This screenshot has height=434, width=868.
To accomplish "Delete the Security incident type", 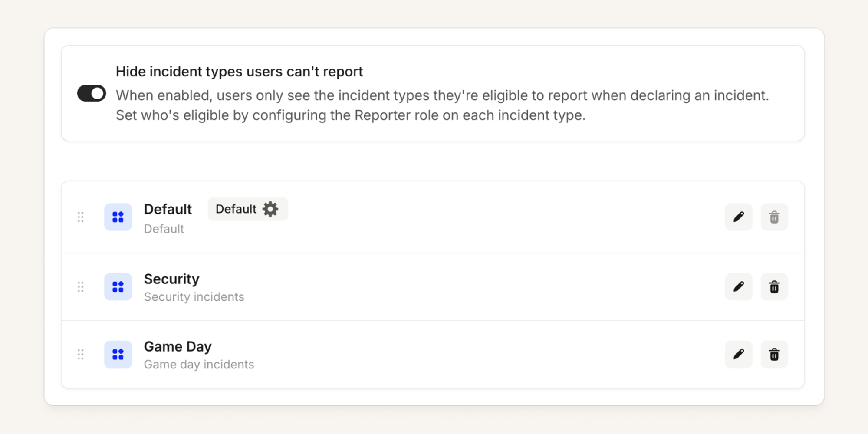I will (x=774, y=287).
